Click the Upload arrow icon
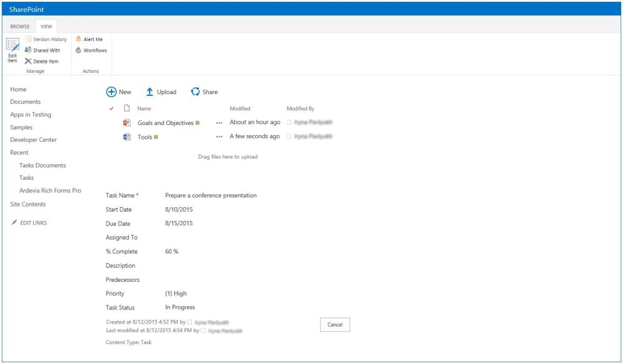 click(150, 92)
